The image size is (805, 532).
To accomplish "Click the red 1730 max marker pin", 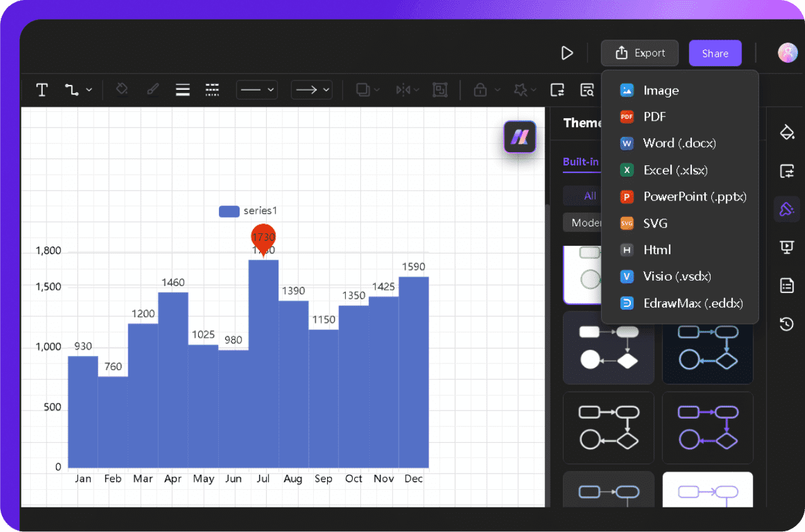I will coord(264,238).
